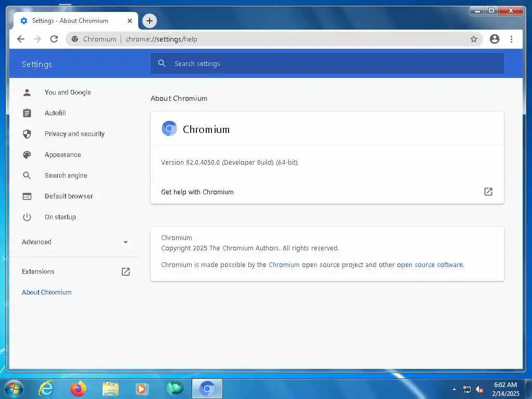Viewport: 532px width, 399px height.
Task: Click the muted volume tray icon
Action: click(x=480, y=390)
